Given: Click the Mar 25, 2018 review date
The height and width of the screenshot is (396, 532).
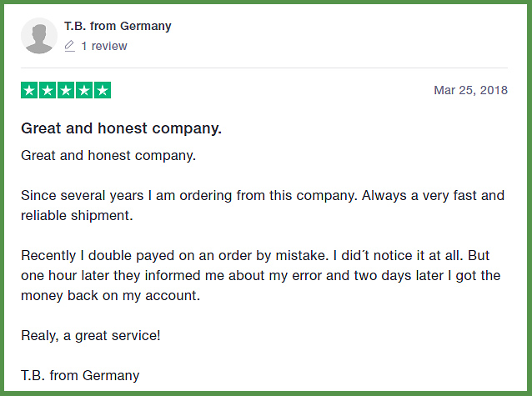Looking at the screenshot, I should 470,90.
